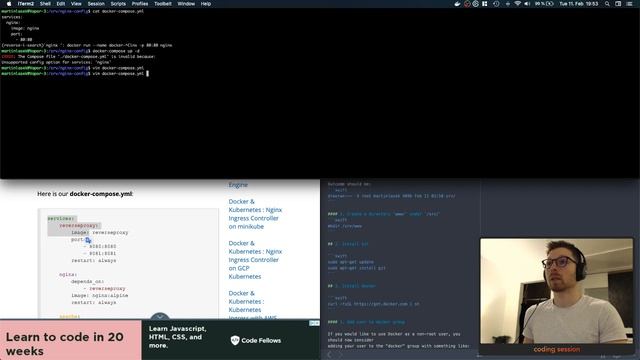
Task: Click the coding session caption label
Action: [557, 349]
